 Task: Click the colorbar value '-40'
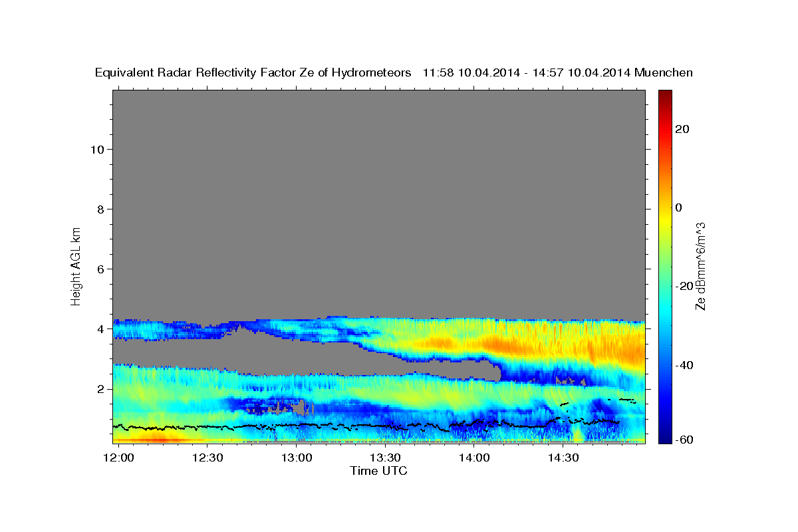click(683, 364)
